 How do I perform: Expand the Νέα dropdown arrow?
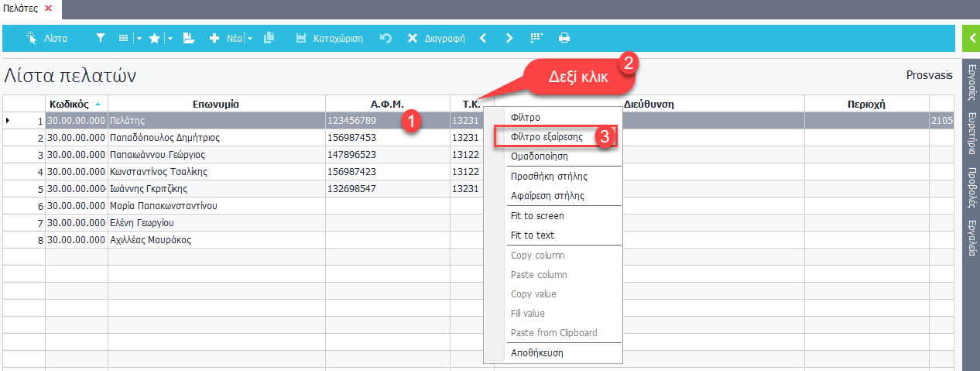click(250, 38)
